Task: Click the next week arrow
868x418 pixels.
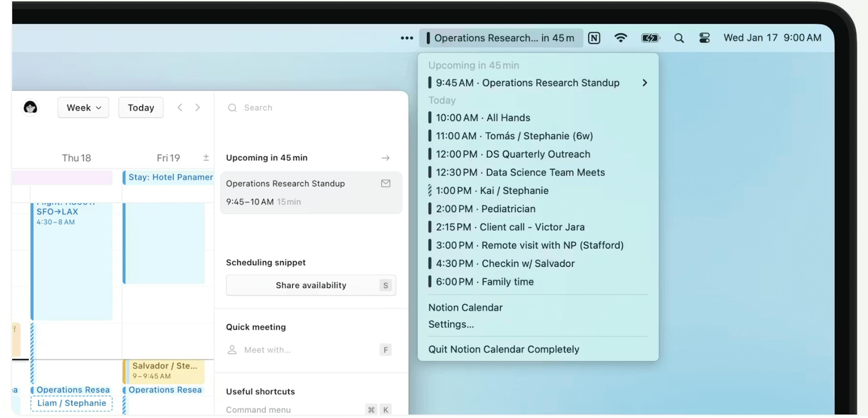Action: pyautogui.click(x=198, y=107)
